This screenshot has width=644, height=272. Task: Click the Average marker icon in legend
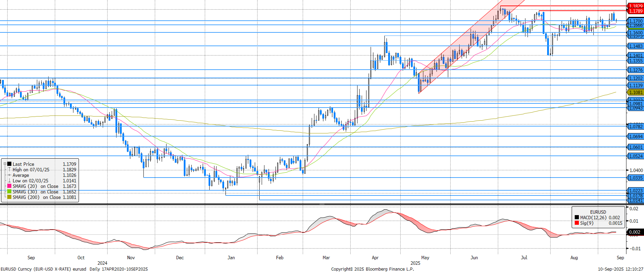click(9, 175)
